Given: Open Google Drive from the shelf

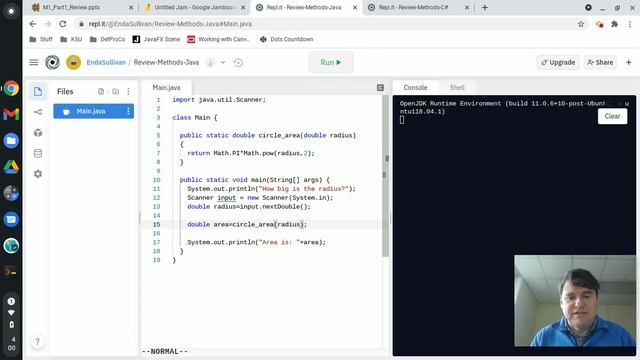Looking at the screenshot, I should coord(11,167).
